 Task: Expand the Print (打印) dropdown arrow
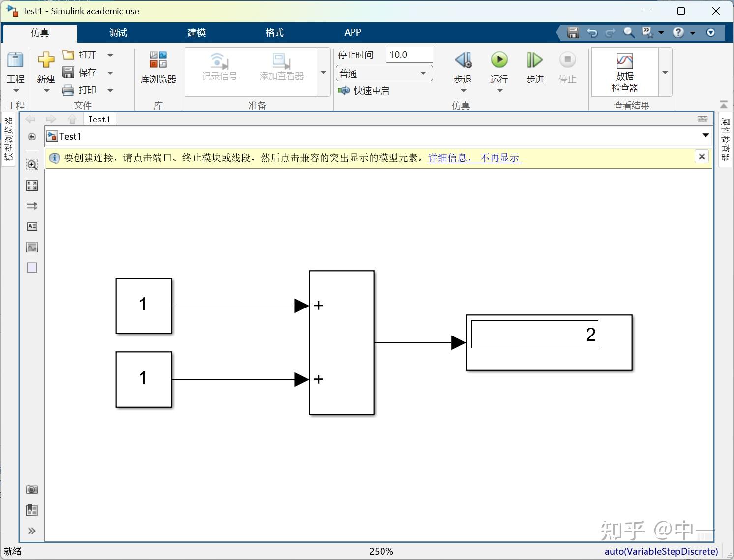(110, 90)
